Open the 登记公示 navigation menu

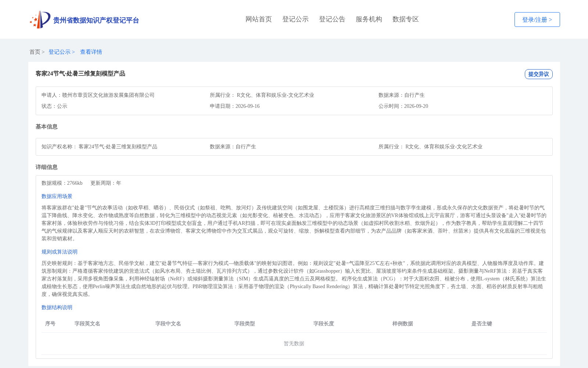tap(295, 19)
